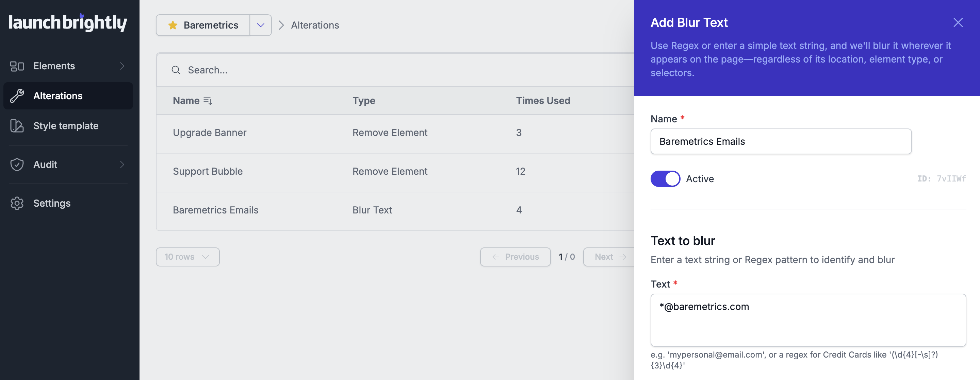Click times used value 4

(519, 210)
